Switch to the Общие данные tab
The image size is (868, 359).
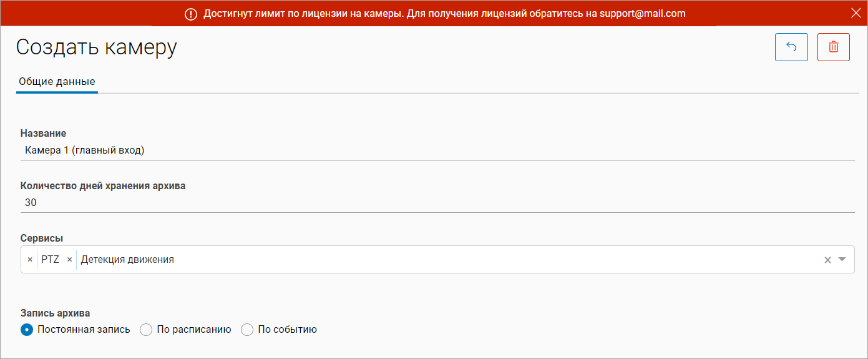tap(57, 82)
